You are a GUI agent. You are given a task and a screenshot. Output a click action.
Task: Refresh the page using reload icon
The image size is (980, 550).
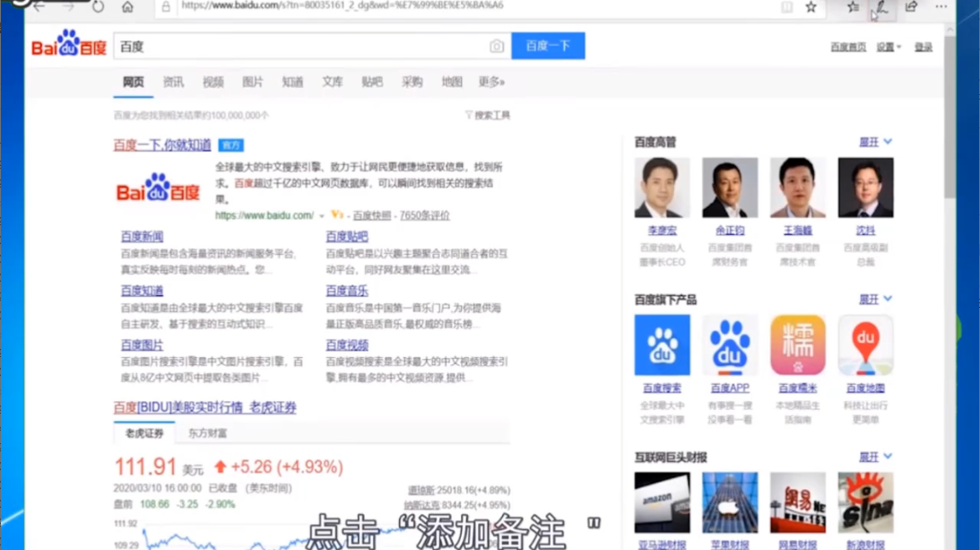tap(98, 7)
